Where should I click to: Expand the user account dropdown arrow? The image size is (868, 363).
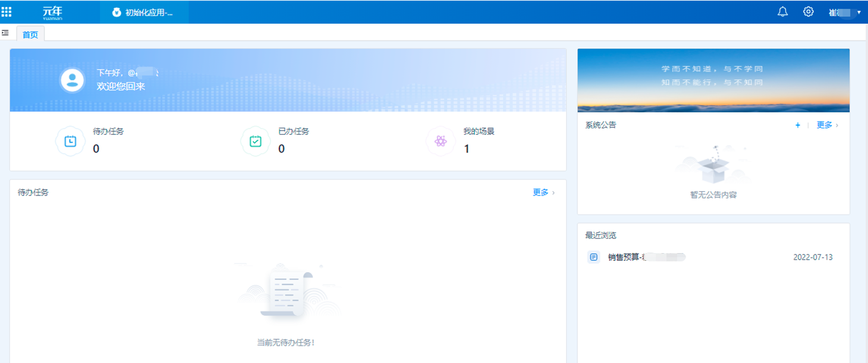(x=858, y=12)
